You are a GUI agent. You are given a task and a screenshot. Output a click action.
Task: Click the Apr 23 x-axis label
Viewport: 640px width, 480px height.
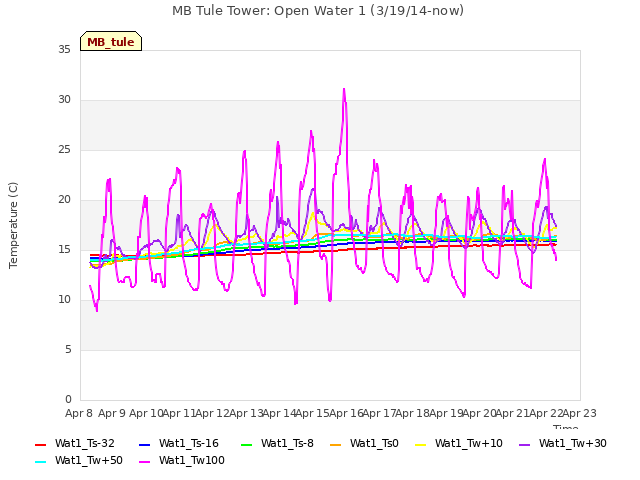pos(580,413)
